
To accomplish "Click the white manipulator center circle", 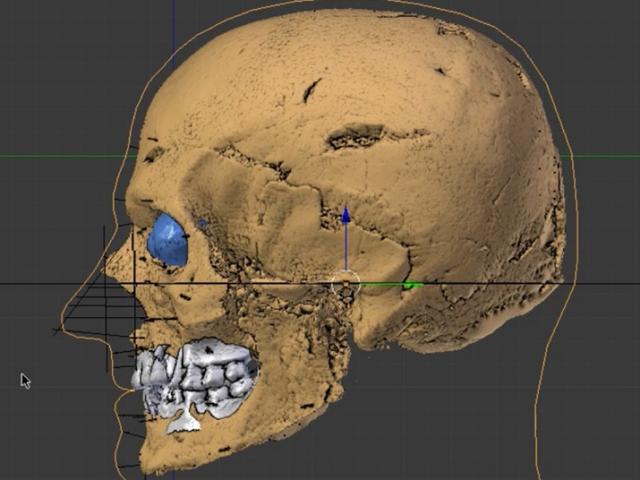I will click(x=345, y=285).
